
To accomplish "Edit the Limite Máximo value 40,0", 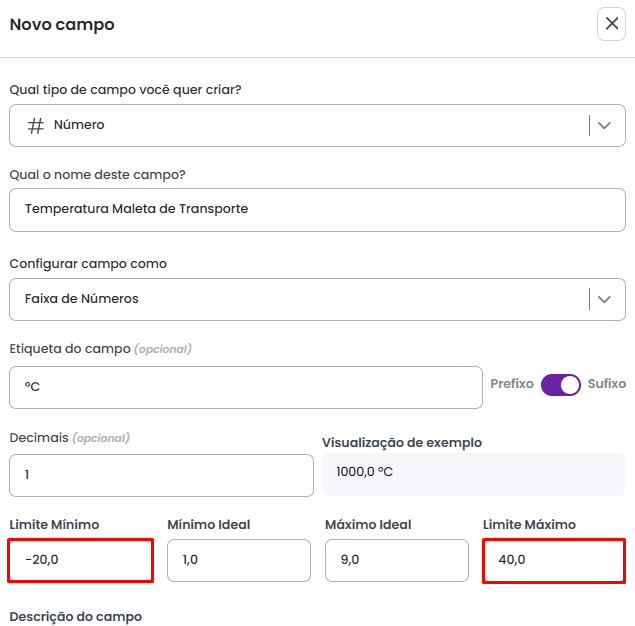I will 554,561.
